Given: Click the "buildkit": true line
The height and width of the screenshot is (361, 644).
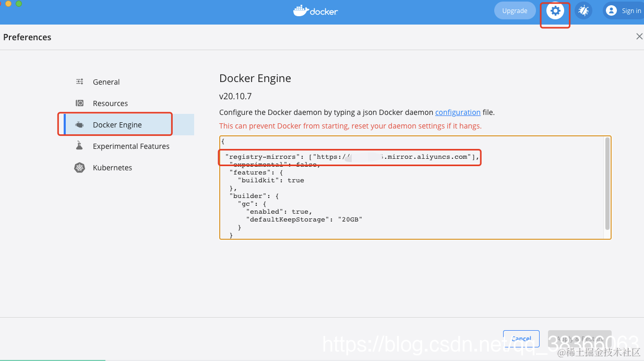Looking at the screenshot, I should (271, 180).
